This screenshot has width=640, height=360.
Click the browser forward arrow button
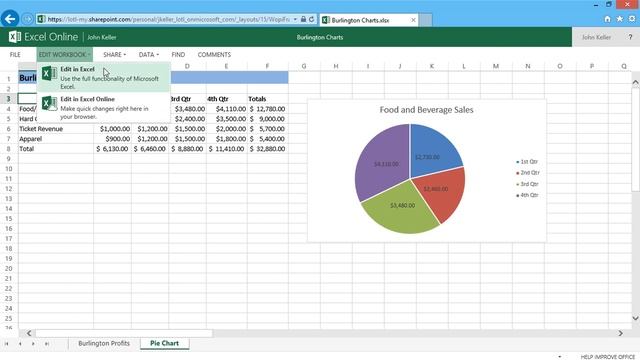coord(27,19)
